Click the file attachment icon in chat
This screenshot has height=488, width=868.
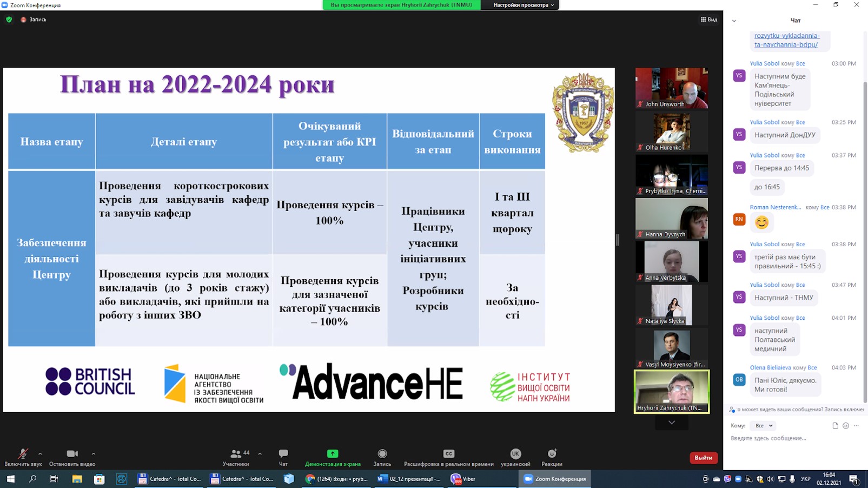(x=835, y=426)
